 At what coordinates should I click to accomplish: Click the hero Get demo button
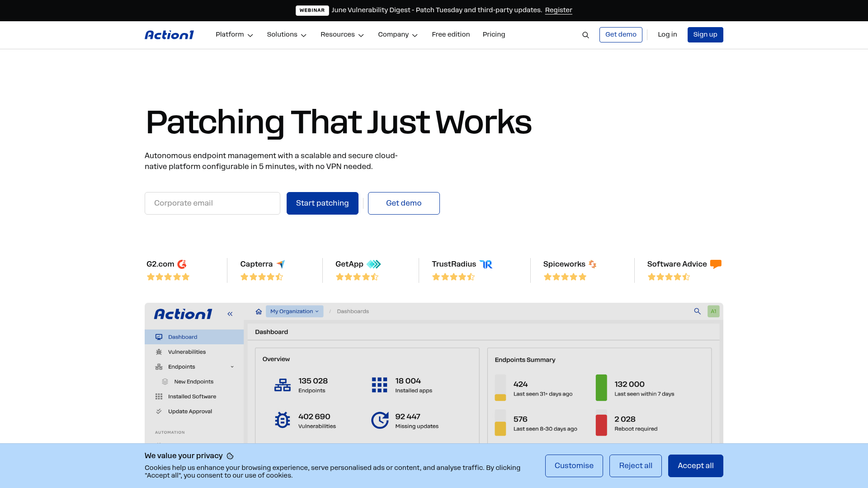pos(404,203)
